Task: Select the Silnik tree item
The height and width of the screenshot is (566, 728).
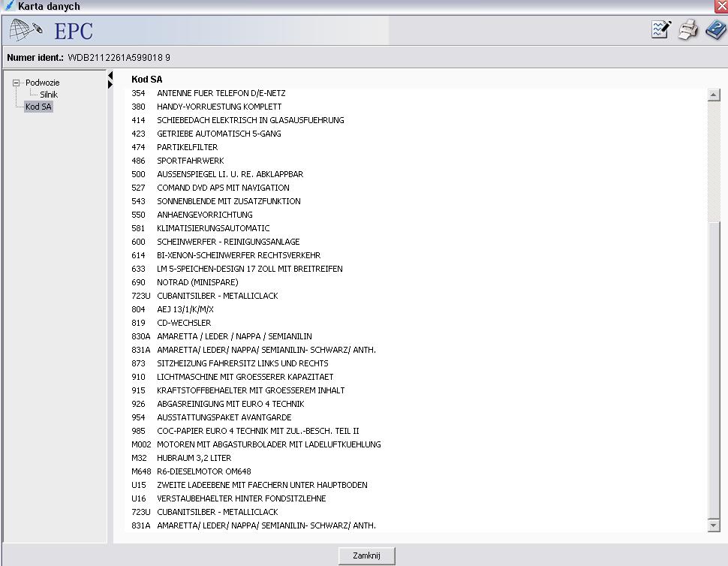Action: click(x=49, y=95)
